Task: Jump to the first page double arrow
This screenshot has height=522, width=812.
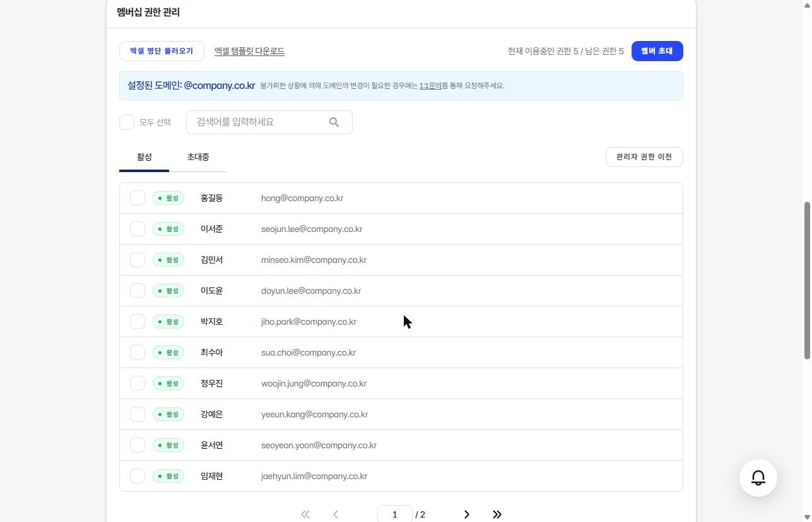Action: (305, 514)
